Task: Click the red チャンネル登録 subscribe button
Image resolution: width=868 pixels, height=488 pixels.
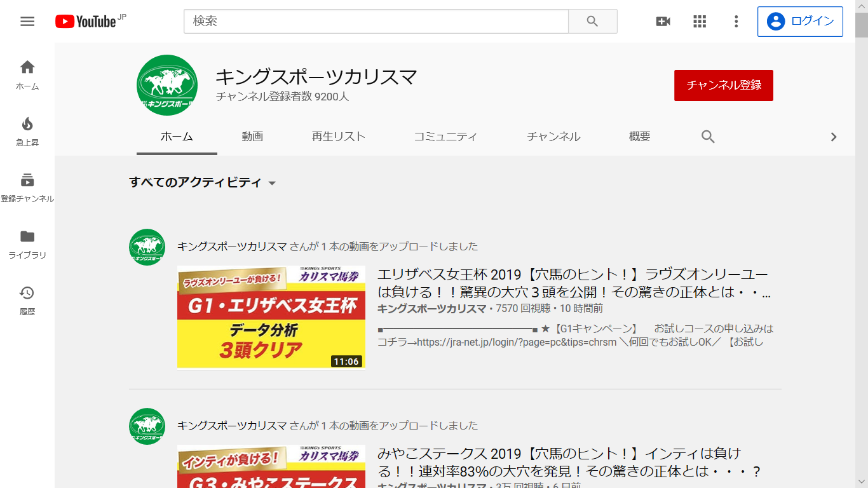Action: click(724, 85)
